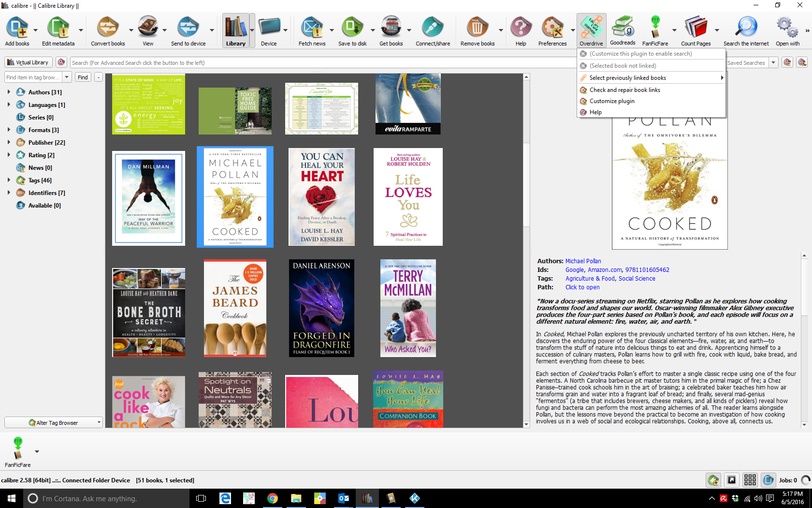Toggle the cover grid view icon

point(750,480)
